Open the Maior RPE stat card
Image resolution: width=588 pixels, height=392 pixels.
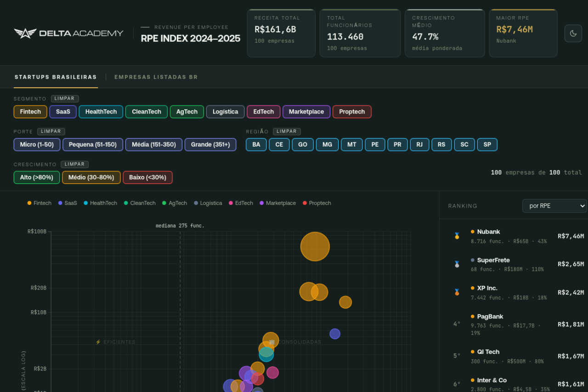pyautogui.click(x=523, y=33)
